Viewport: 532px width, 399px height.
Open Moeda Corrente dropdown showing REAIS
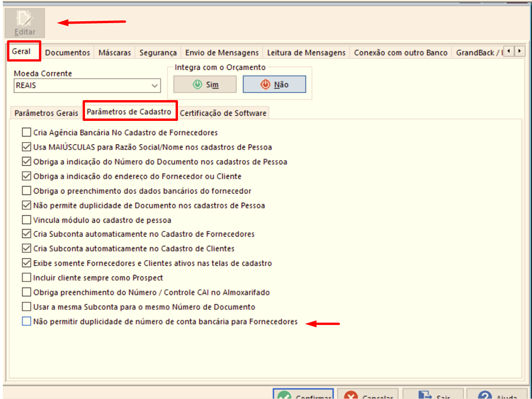87,85
